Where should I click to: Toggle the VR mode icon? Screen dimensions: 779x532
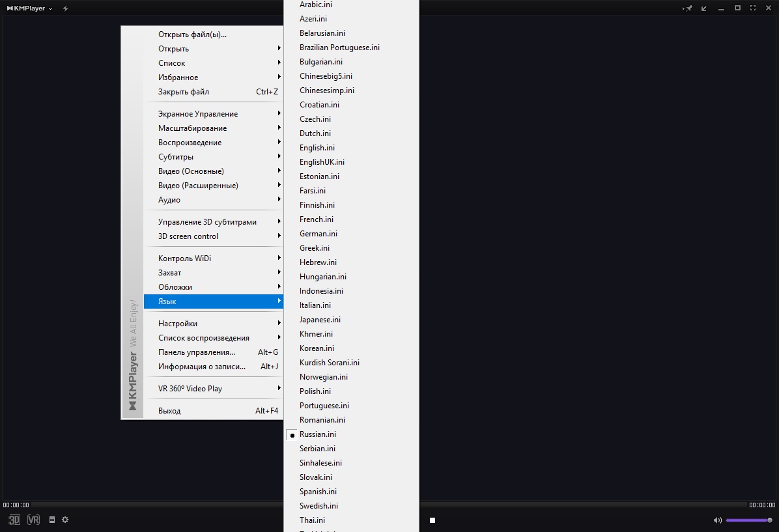point(33,520)
